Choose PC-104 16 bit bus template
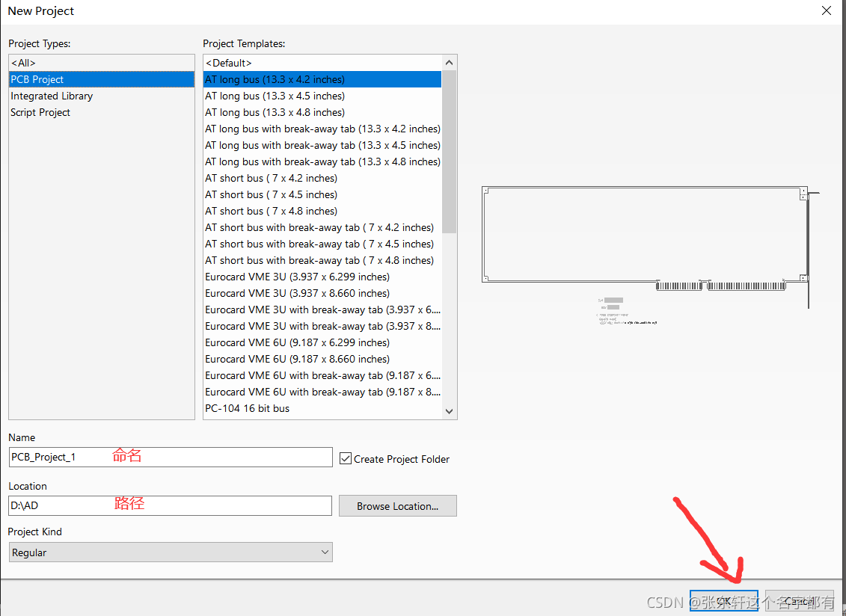This screenshot has width=846, height=616. point(247,408)
